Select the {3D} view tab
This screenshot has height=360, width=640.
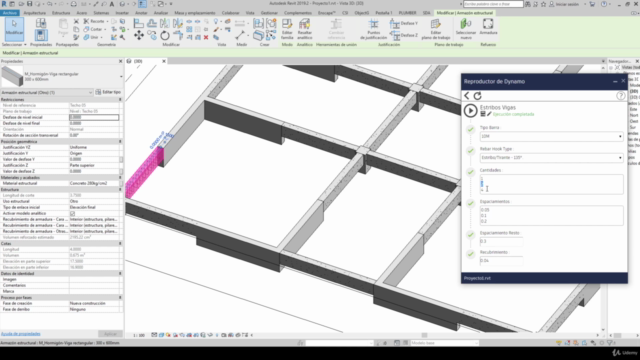(138, 61)
